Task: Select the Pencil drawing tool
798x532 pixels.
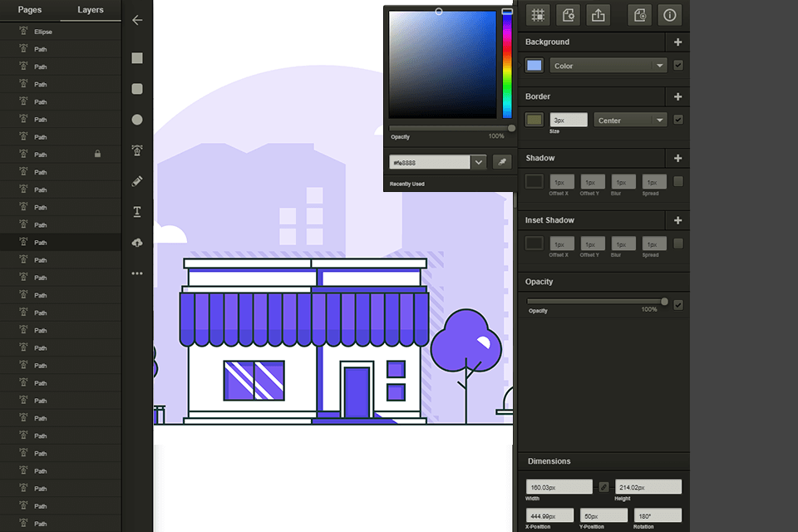Action: click(137, 181)
